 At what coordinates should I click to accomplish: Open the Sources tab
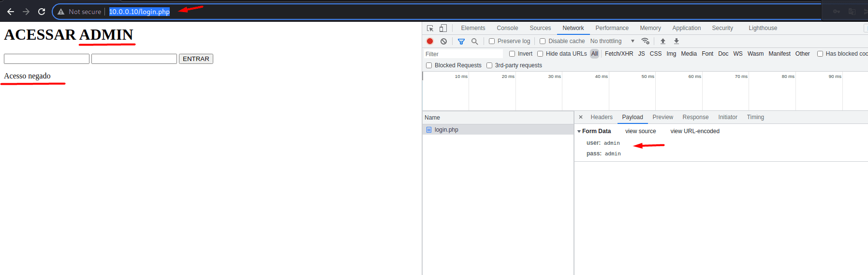pos(540,28)
